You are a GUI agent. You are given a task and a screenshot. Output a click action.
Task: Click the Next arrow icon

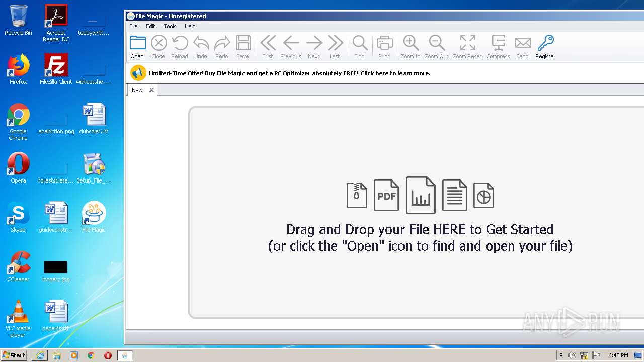(314, 43)
